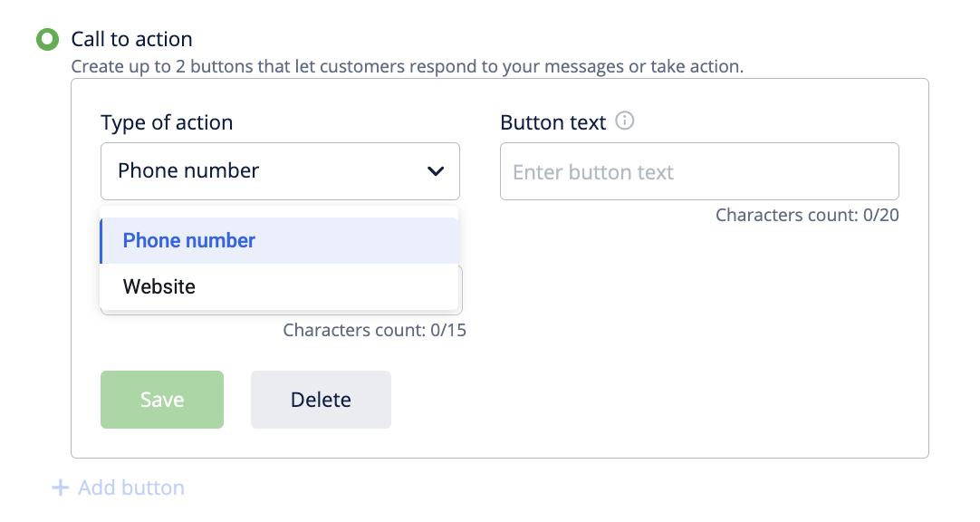
Task: Click the Type of action label
Action: tap(167, 122)
